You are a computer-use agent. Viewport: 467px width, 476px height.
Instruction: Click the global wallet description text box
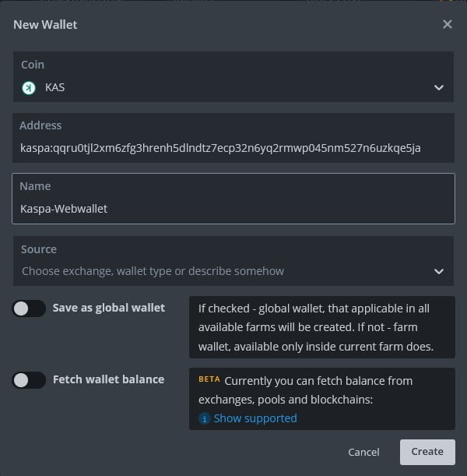tap(321, 327)
